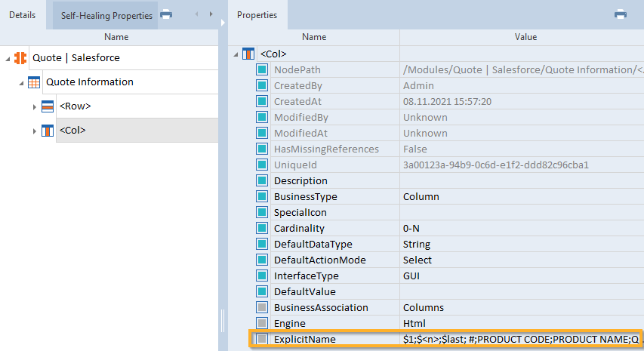Click the grey icon beside ExplicitName
The height and width of the screenshot is (351, 644).
[262, 340]
